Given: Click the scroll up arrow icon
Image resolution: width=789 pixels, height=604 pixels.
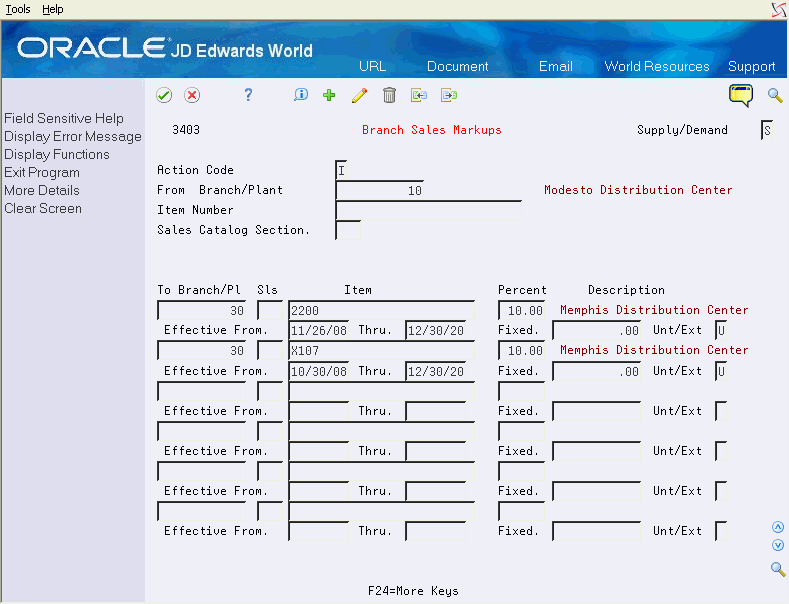Looking at the screenshot, I should [778, 527].
